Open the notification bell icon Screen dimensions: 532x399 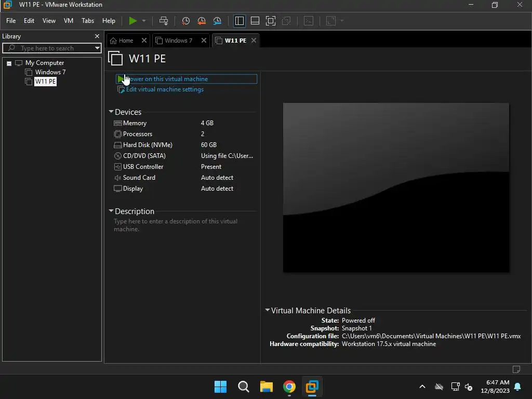(518, 387)
